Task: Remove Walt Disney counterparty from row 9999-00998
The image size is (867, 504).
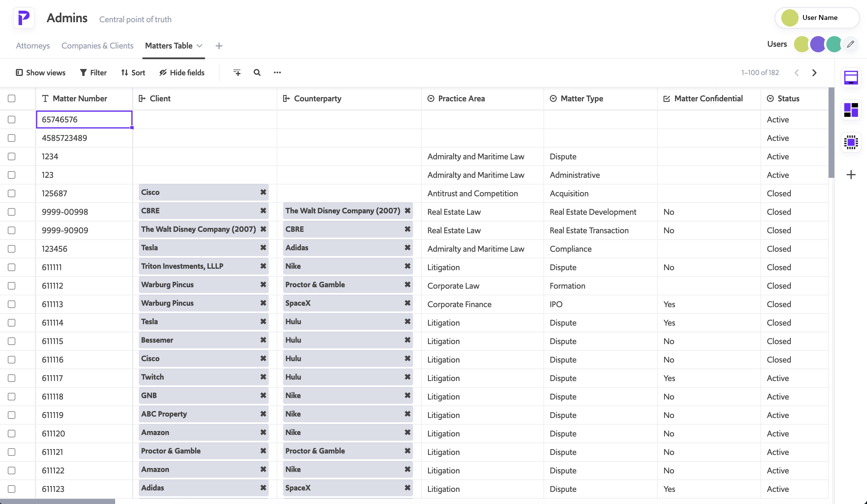Action: (x=408, y=210)
